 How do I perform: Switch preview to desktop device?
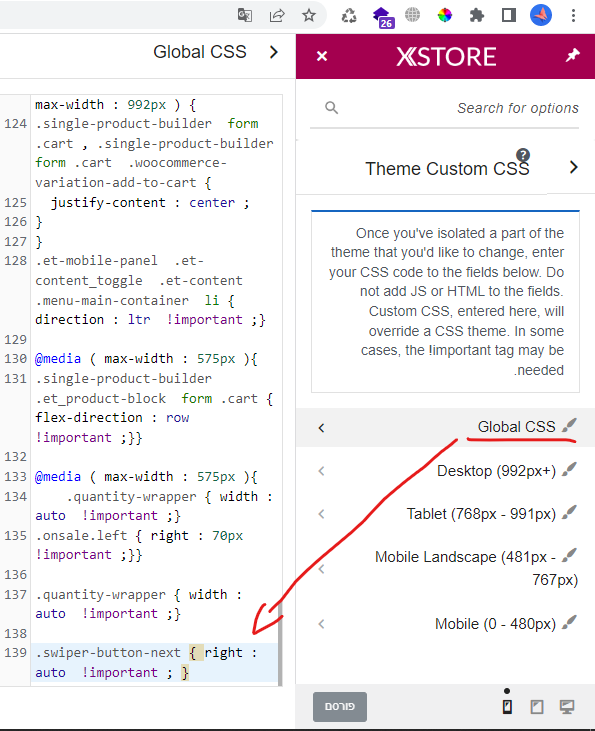(x=567, y=707)
